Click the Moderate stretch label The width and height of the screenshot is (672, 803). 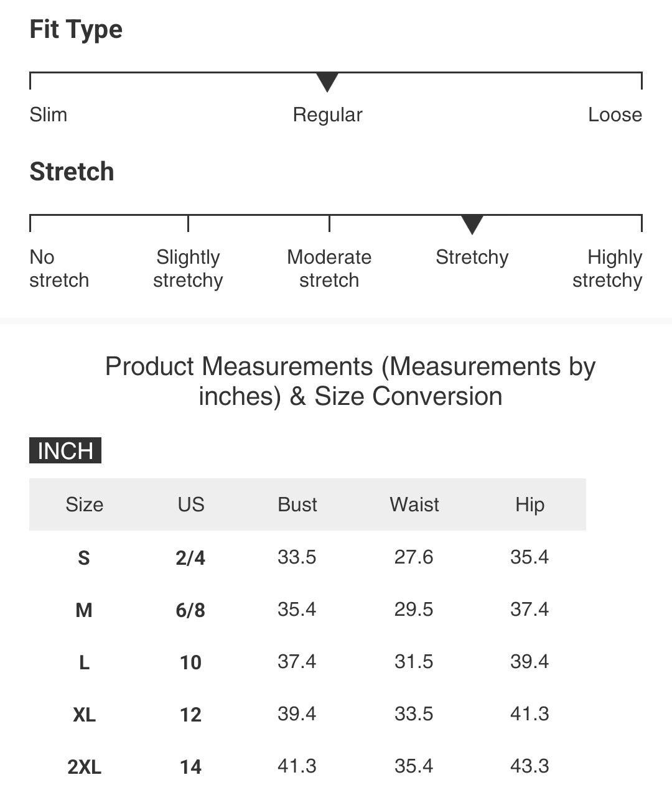coord(329,269)
